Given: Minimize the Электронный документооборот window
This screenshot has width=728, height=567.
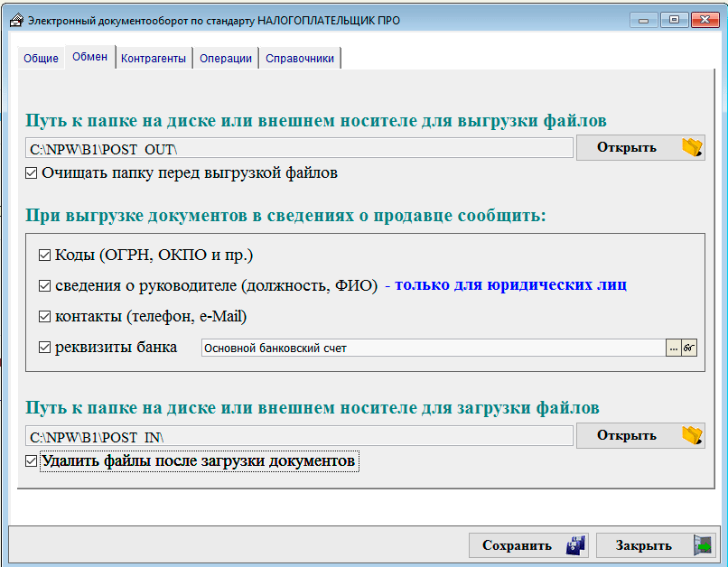Looking at the screenshot, I should pos(643,21).
